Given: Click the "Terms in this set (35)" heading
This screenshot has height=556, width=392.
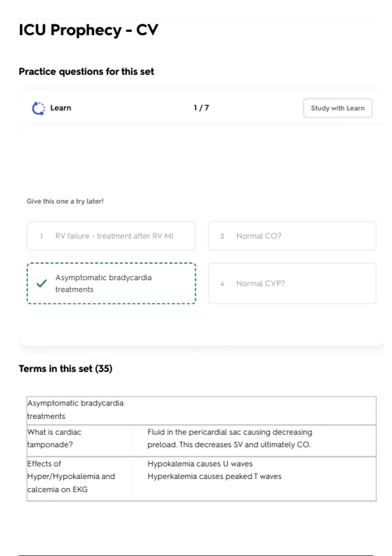Looking at the screenshot, I should coord(65,369).
